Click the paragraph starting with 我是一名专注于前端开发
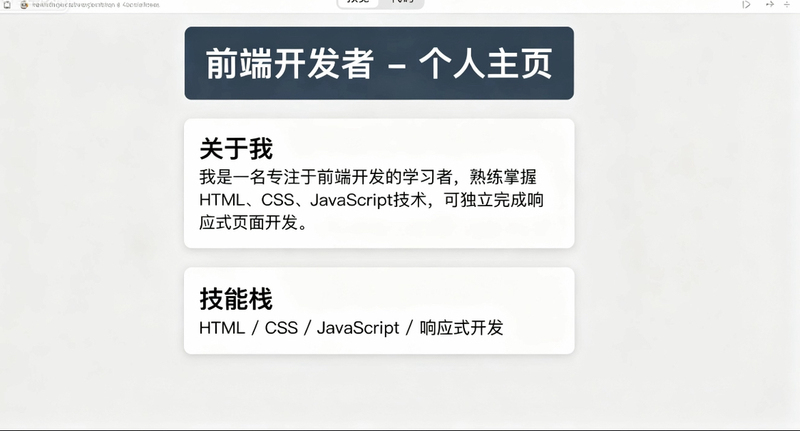The height and width of the screenshot is (431, 800). [x=371, y=200]
